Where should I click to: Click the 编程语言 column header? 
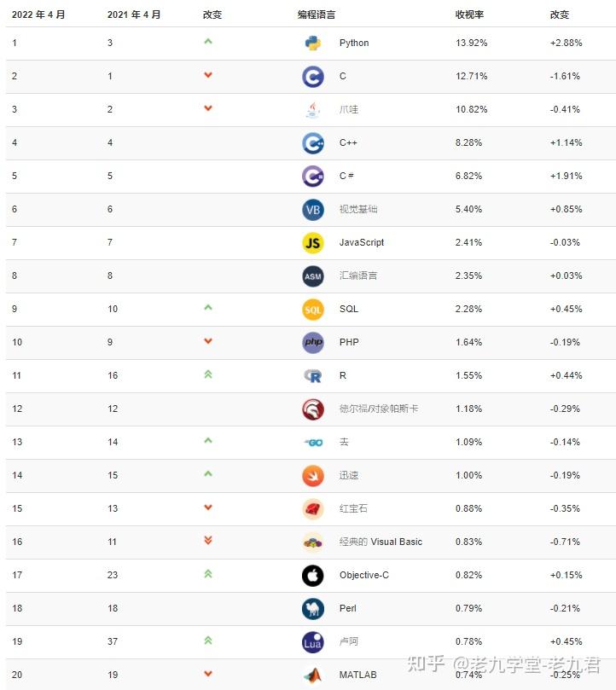coord(317,15)
